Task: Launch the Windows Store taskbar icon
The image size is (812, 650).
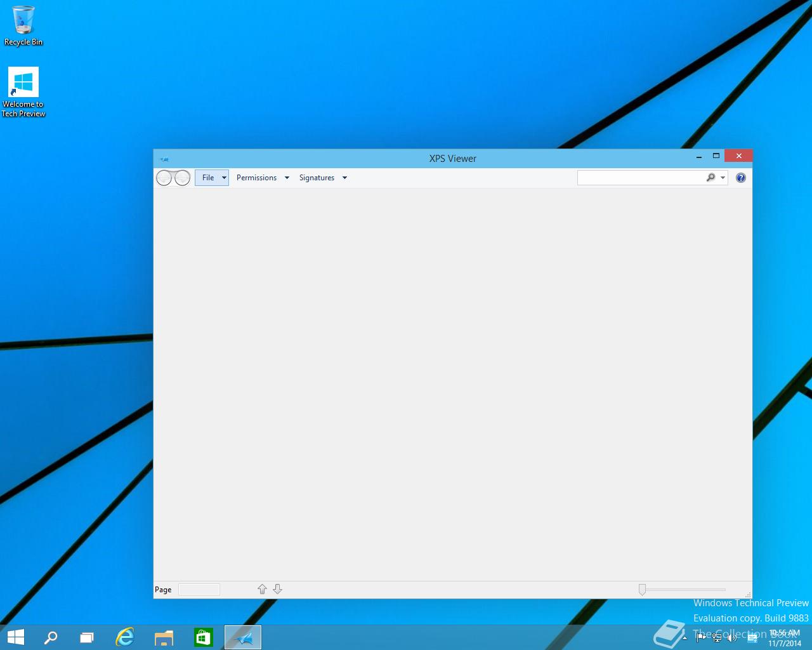Action: pos(204,637)
